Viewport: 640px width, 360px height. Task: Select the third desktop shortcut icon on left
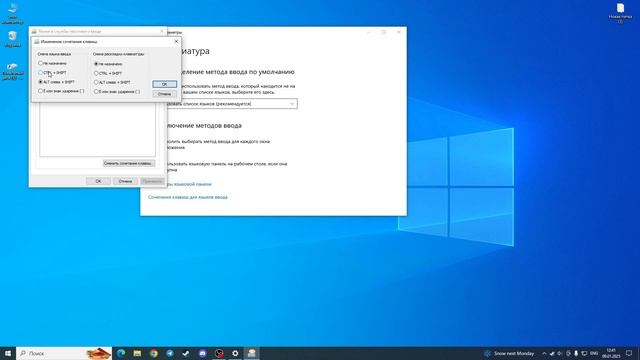(13, 71)
